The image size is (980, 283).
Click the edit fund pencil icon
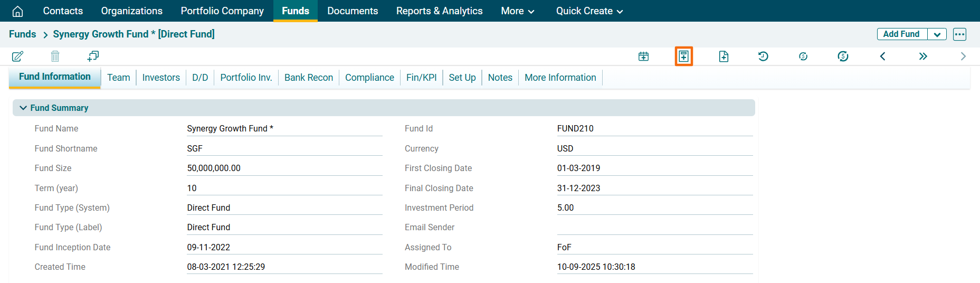pyautogui.click(x=17, y=56)
